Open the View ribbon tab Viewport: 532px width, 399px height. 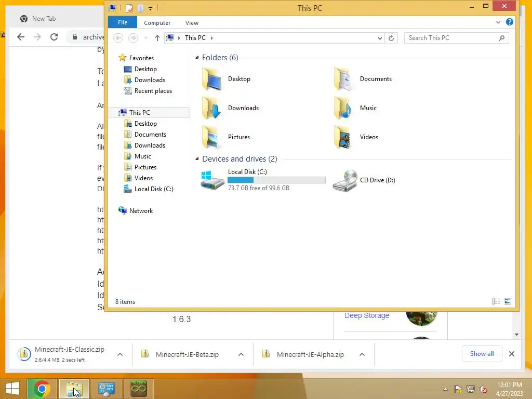click(x=192, y=23)
